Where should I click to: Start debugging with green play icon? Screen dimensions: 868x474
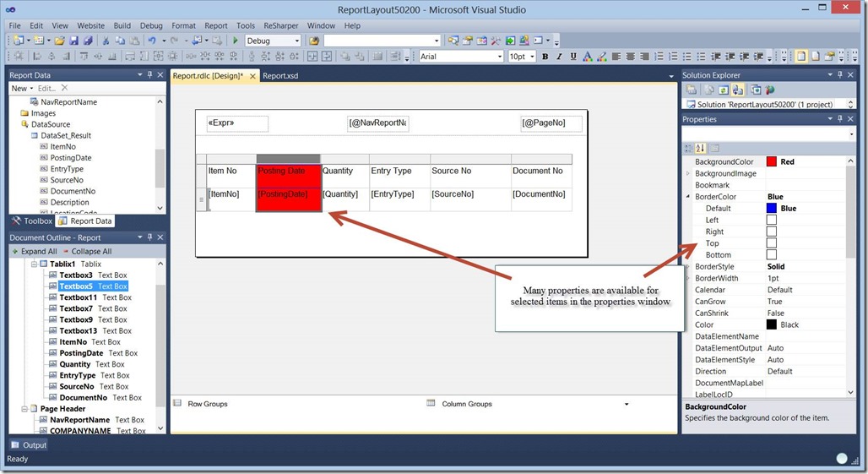pyautogui.click(x=236, y=41)
